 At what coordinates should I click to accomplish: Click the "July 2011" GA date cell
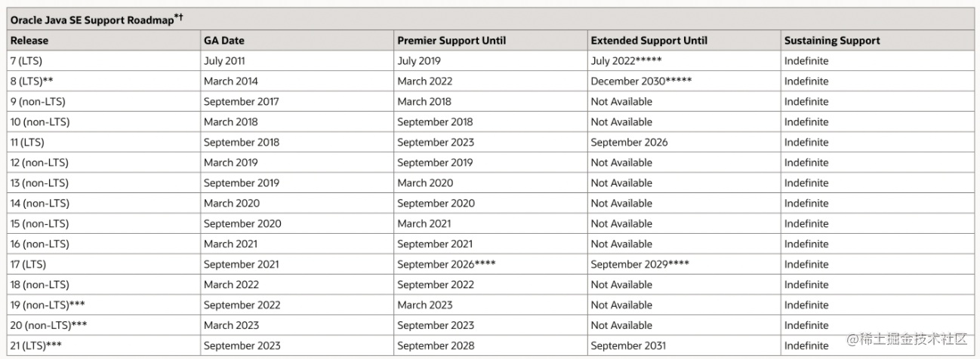pos(224,61)
